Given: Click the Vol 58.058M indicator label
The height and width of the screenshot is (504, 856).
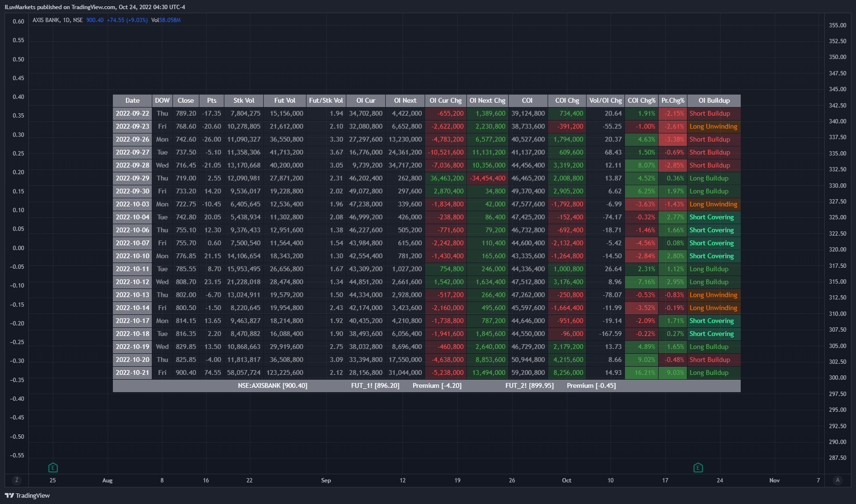Looking at the screenshot, I should click(166, 20).
